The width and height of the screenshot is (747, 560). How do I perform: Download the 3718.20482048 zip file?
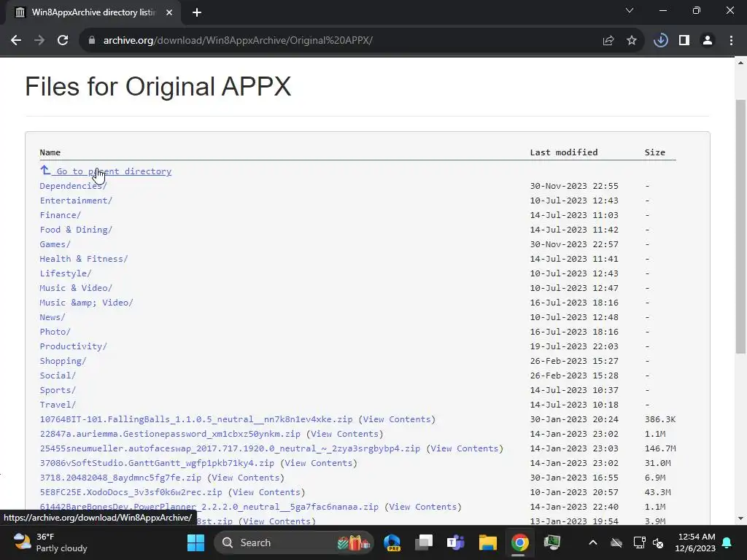(120, 478)
